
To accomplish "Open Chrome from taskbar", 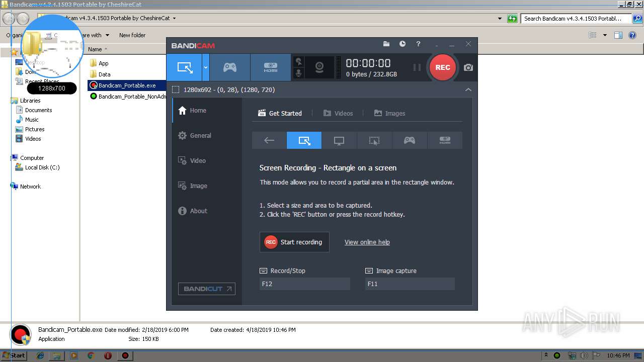I will [91, 355].
